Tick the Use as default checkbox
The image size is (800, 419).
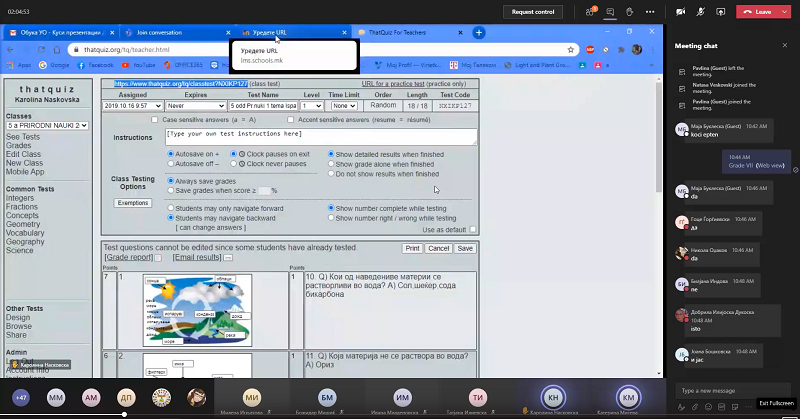pyautogui.click(x=473, y=229)
